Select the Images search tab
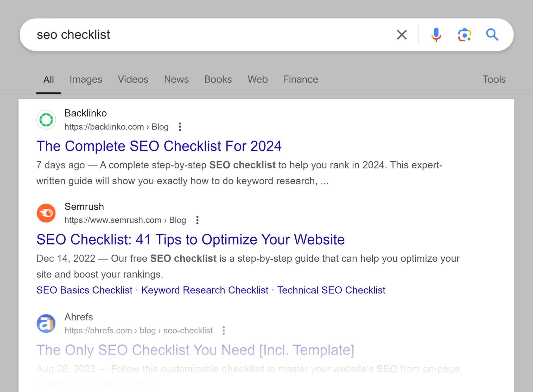 [x=86, y=79]
